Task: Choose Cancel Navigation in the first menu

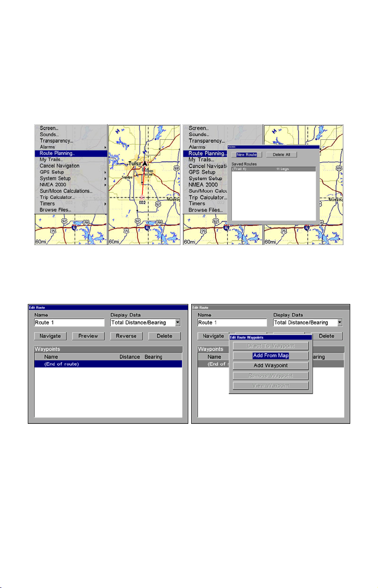Action: [60, 166]
